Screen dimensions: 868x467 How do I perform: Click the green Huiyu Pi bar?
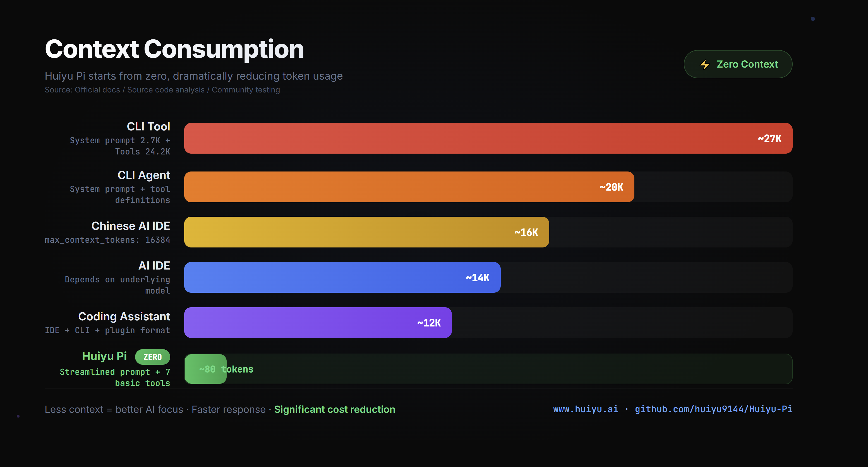pyautogui.click(x=205, y=369)
